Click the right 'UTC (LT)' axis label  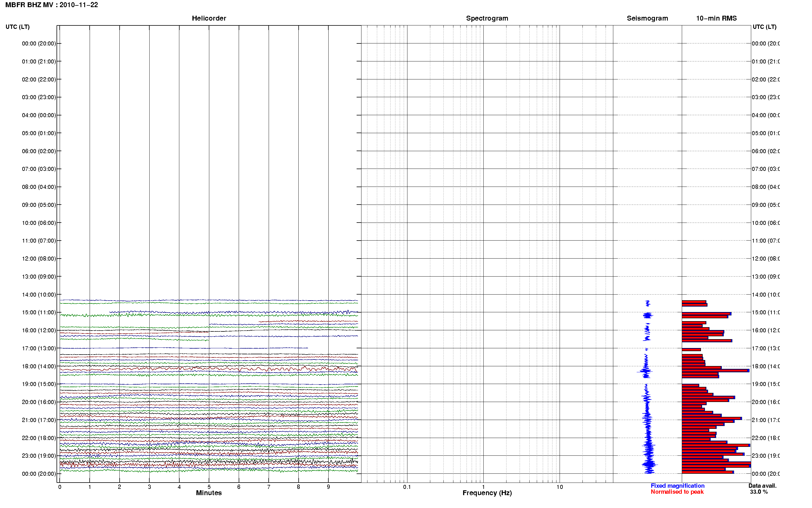(764, 27)
